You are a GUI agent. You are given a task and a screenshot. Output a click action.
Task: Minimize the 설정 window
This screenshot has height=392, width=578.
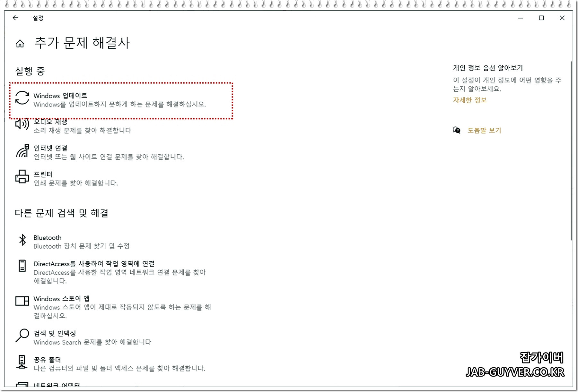click(521, 18)
